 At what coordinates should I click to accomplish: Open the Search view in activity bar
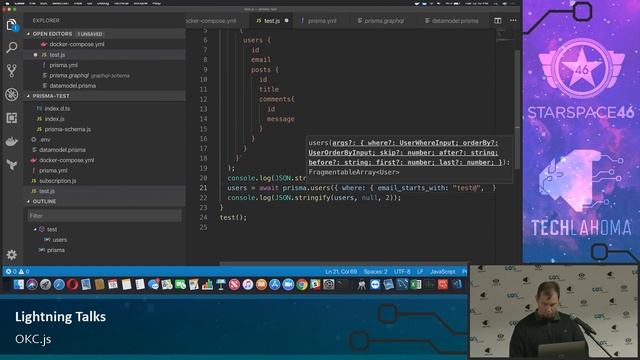point(12,47)
